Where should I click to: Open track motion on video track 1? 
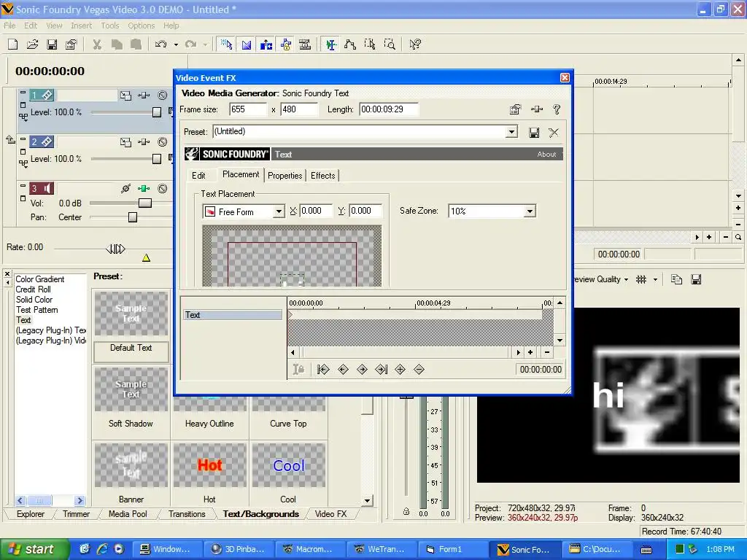[x=125, y=96]
